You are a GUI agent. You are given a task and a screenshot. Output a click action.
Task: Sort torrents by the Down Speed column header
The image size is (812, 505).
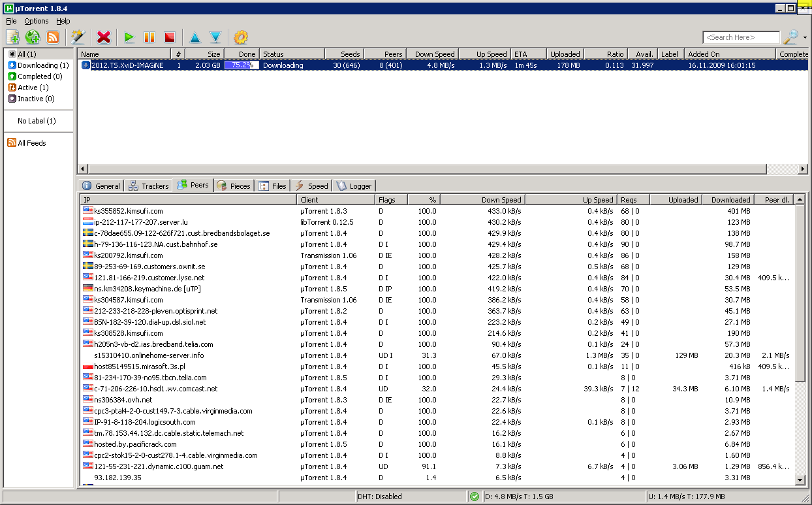[431, 54]
